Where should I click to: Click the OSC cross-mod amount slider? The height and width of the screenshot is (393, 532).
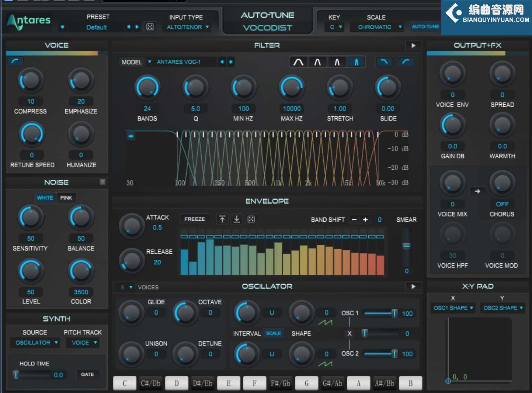(x=381, y=333)
